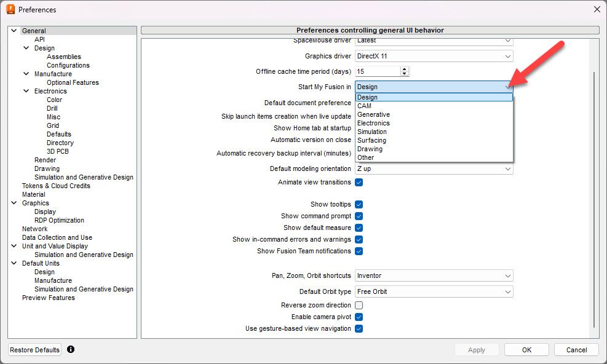Screen dimensions: 607x364
Task: Disable Show tooltips checkbox
Action: point(359,205)
